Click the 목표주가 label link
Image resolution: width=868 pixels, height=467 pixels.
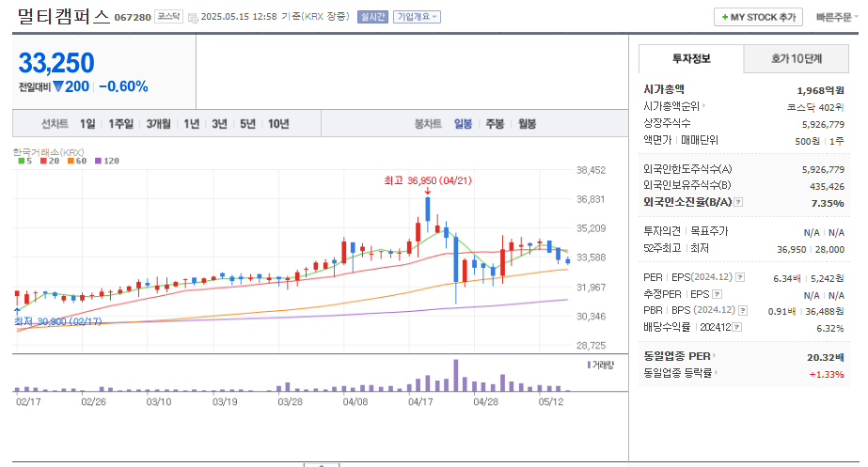click(x=709, y=231)
